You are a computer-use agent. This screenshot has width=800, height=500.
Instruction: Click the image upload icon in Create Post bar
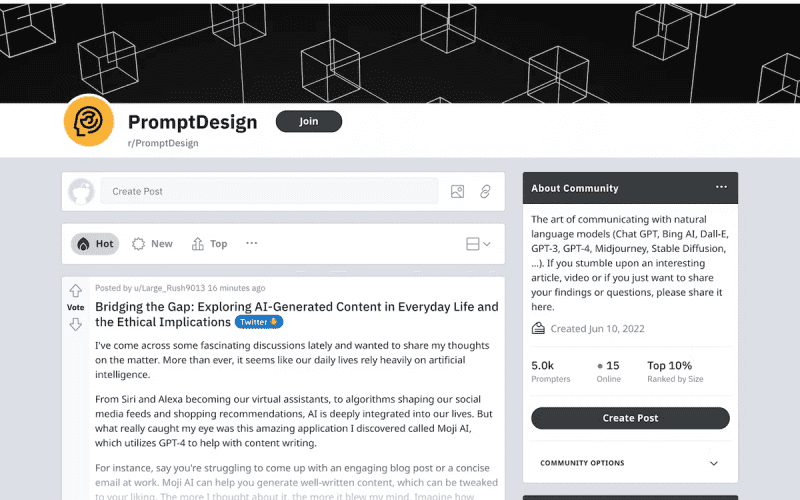pos(458,192)
